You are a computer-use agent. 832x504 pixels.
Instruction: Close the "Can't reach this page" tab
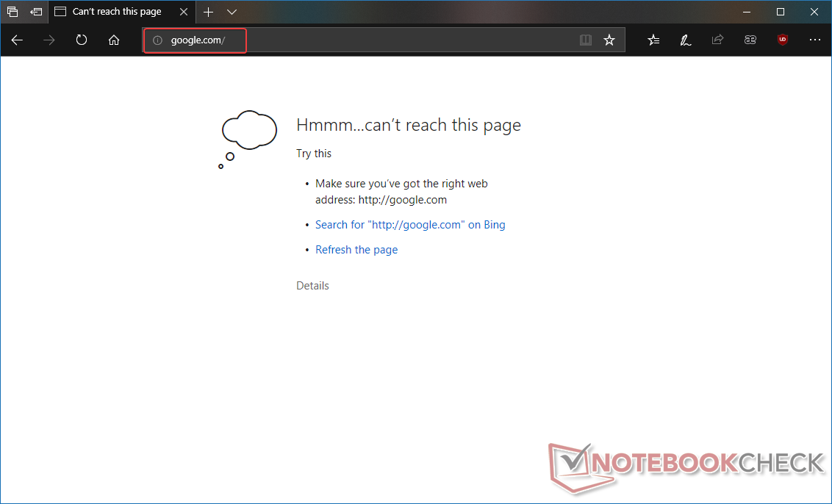tap(184, 12)
